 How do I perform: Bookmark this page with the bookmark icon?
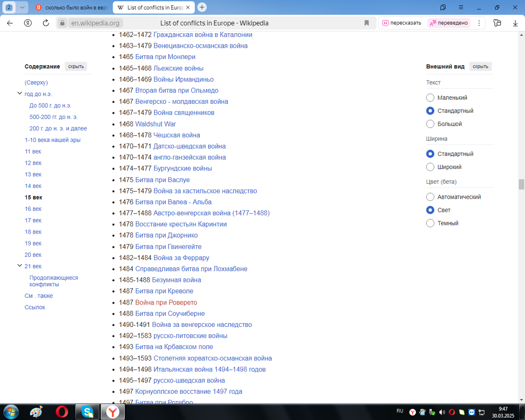pos(367,23)
